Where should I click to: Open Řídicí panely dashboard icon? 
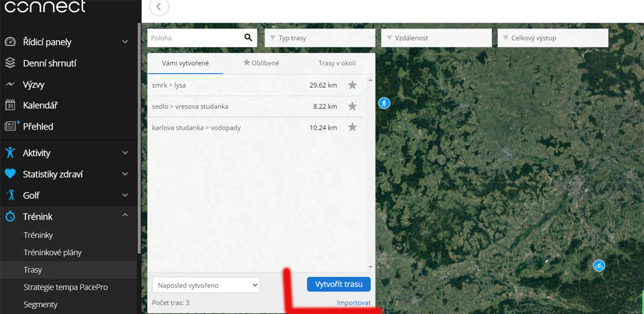[x=10, y=42]
